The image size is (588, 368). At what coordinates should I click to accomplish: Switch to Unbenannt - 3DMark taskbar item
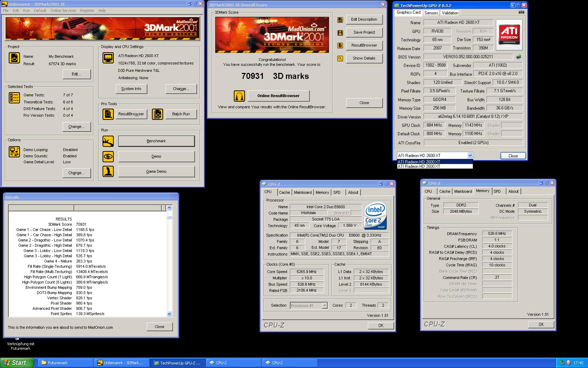pyautogui.click(x=121, y=363)
